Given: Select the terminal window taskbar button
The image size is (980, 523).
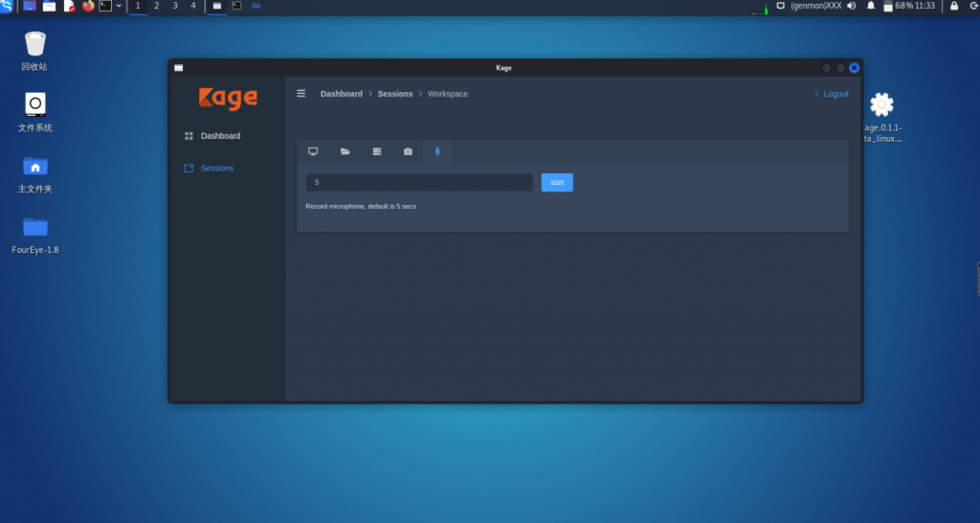Looking at the screenshot, I should (x=237, y=7).
